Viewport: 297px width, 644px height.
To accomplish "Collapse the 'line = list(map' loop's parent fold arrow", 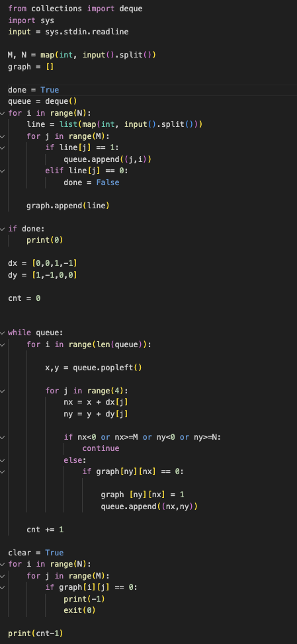I will pyautogui.click(x=3, y=113).
